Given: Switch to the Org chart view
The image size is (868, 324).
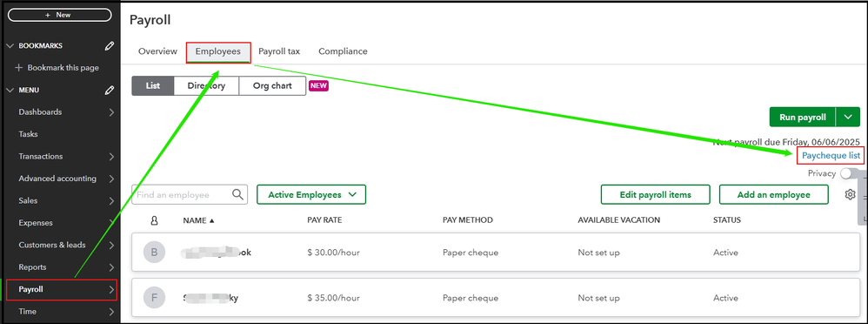Looking at the screenshot, I should click(272, 86).
